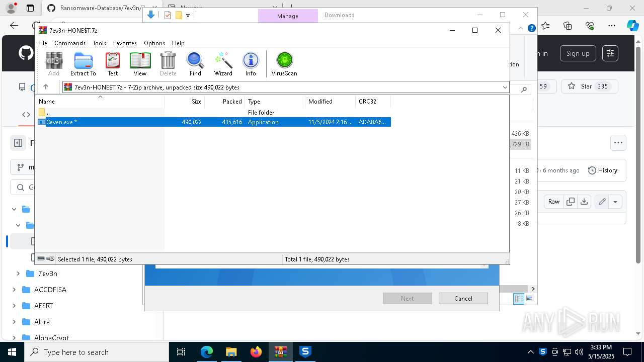Open the View file tool
Viewport: 644px width, 362px height.
point(140,64)
